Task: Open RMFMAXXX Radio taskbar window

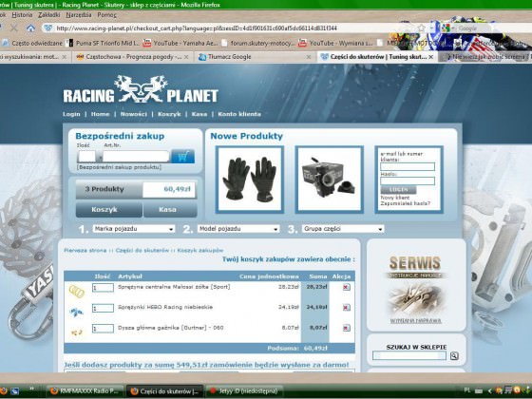Action: click(x=85, y=391)
